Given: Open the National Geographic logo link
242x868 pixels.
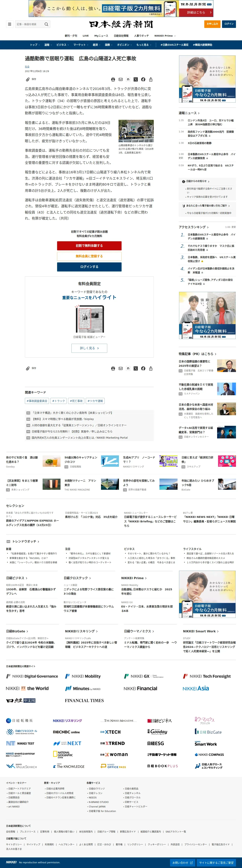Looking at the screenshot, I should point(63,755).
